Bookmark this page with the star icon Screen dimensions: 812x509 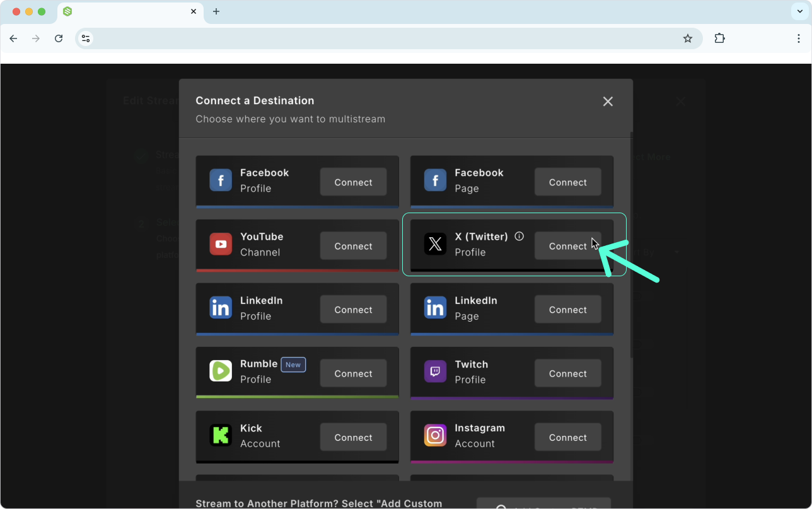coord(688,38)
